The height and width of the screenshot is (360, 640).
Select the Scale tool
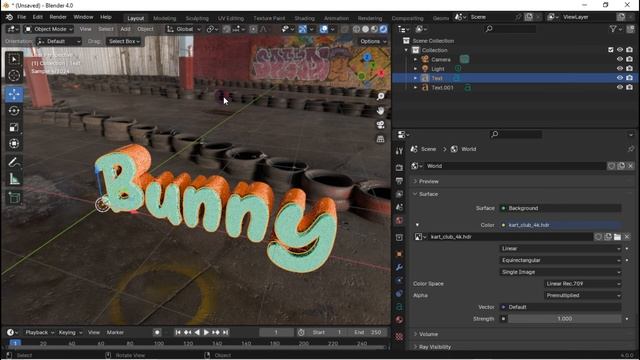14,127
